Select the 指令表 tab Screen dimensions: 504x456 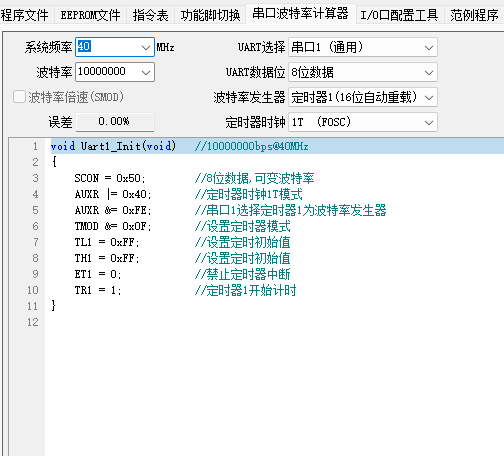tap(151, 15)
